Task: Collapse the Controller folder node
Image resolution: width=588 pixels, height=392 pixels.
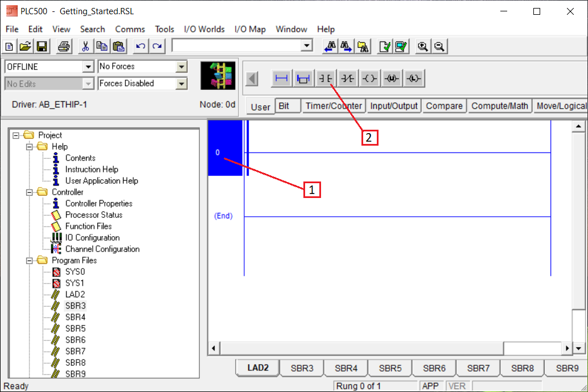Action: coord(29,192)
